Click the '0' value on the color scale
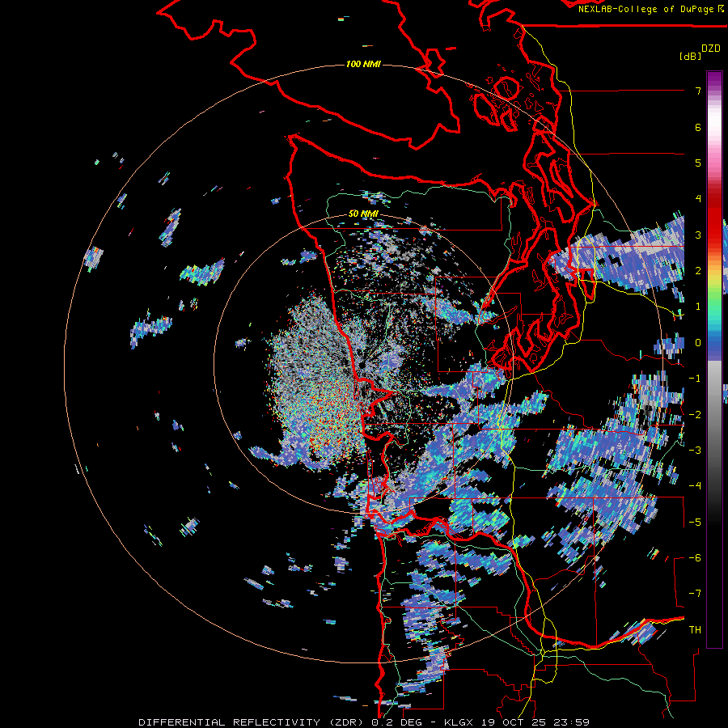Image resolution: width=728 pixels, height=728 pixels. tap(698, 343)
